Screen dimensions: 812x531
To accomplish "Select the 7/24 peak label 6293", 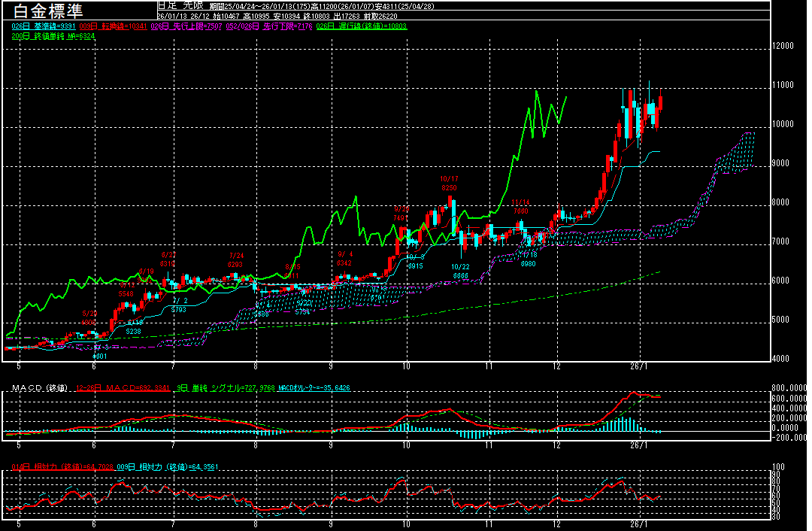I will 236,265.
